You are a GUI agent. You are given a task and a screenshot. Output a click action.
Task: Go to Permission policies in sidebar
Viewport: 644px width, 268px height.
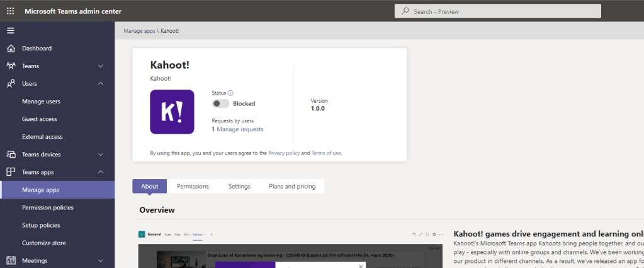pos(47,207)
